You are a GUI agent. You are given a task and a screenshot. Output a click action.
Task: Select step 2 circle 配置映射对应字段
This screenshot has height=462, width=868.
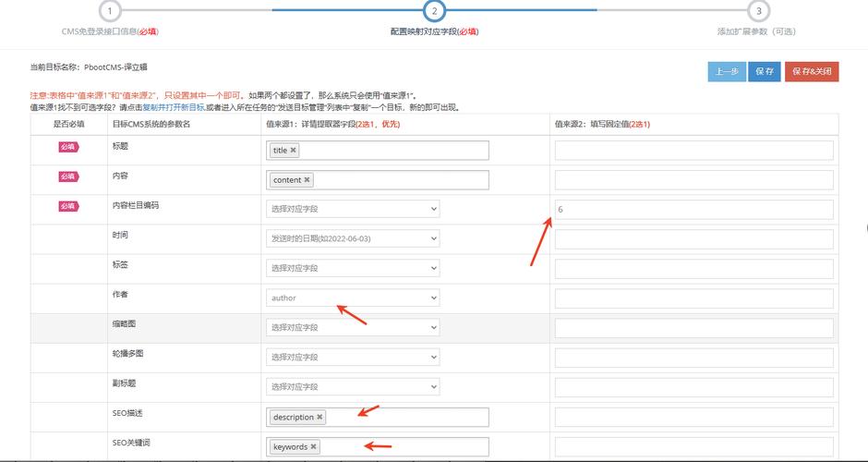point(435,11)
